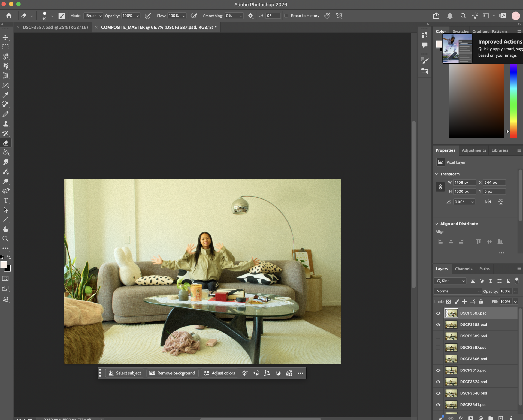Go to Home screen icon
The image size is (523, 420).
[9, 16]
